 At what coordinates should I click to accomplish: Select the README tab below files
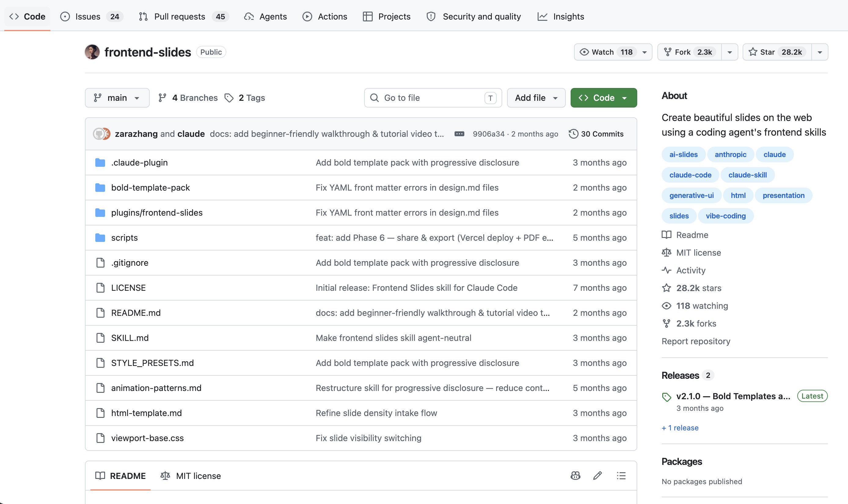point(120,476)
